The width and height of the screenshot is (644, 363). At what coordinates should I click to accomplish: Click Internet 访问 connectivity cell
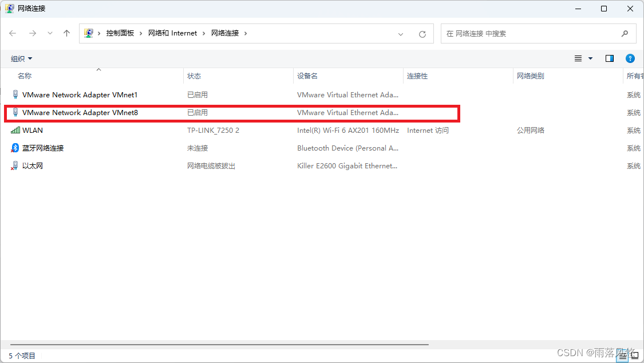[428, 130]
